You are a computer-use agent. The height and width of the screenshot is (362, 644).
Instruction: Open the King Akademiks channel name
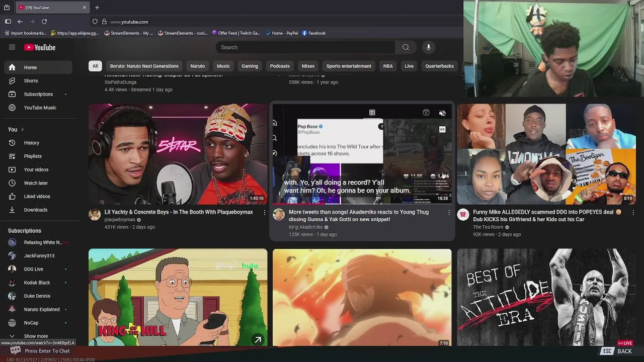click(x=305, y=227)
